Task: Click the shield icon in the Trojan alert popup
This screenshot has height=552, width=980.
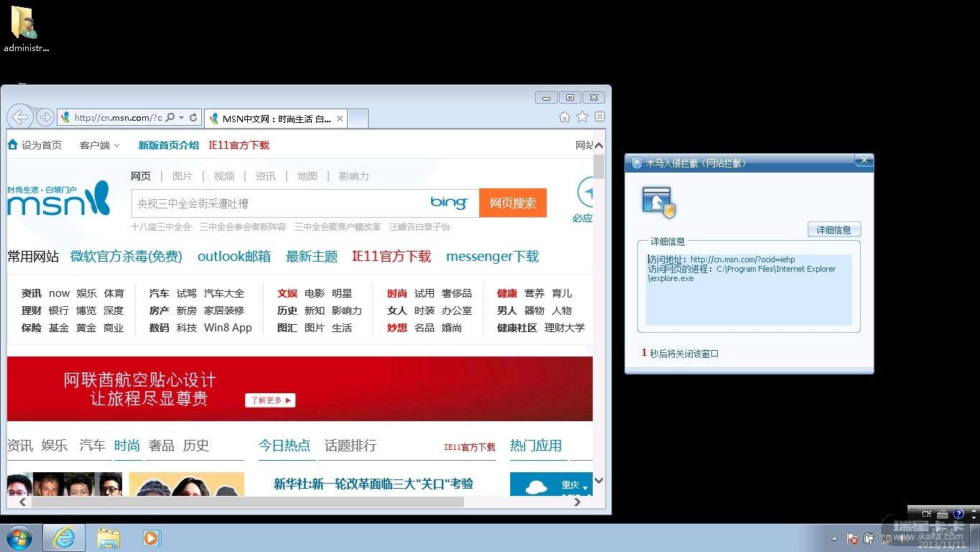Action: (658, 203)
